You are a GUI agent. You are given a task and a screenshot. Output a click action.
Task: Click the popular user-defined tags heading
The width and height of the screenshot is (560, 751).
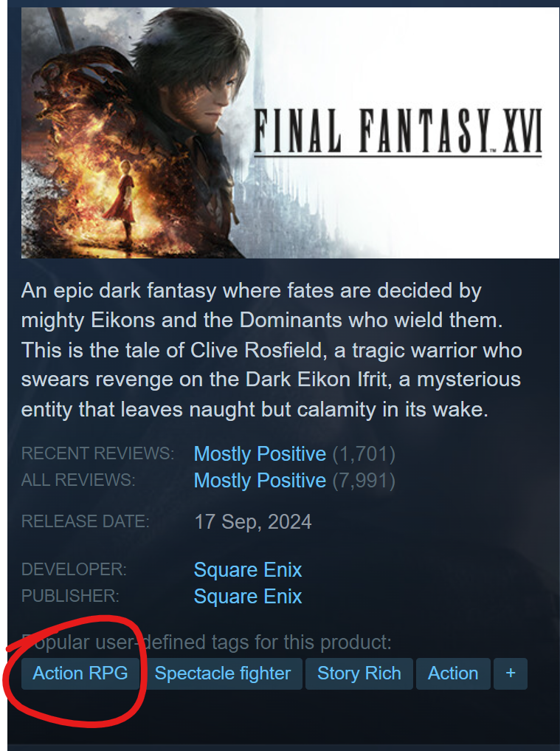coord(207,642)
